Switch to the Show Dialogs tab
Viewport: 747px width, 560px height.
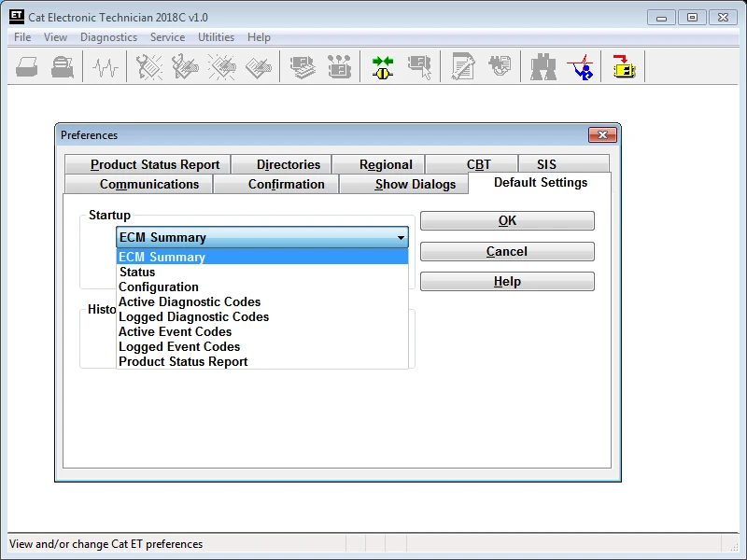[x=404, y=184]
